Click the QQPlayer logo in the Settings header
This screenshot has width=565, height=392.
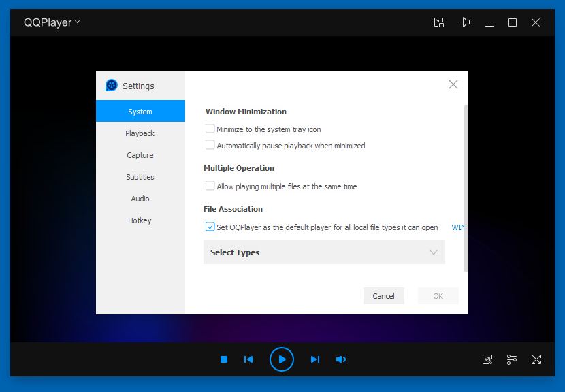coord(112,85)
